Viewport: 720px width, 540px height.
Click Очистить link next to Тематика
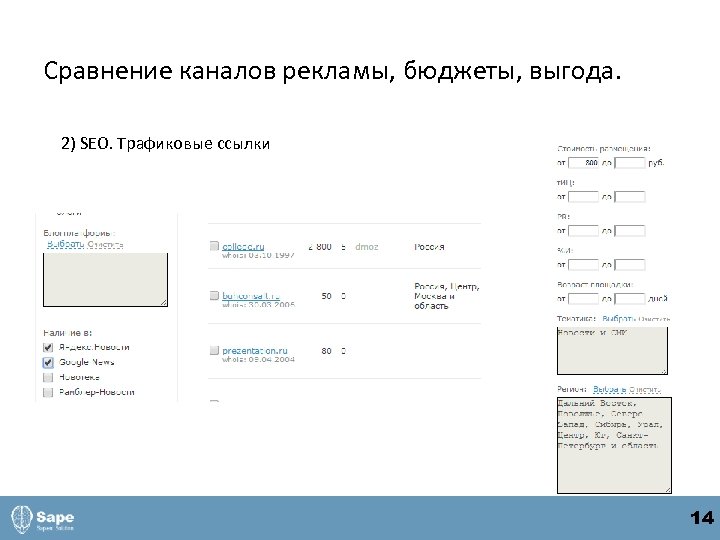654,318
